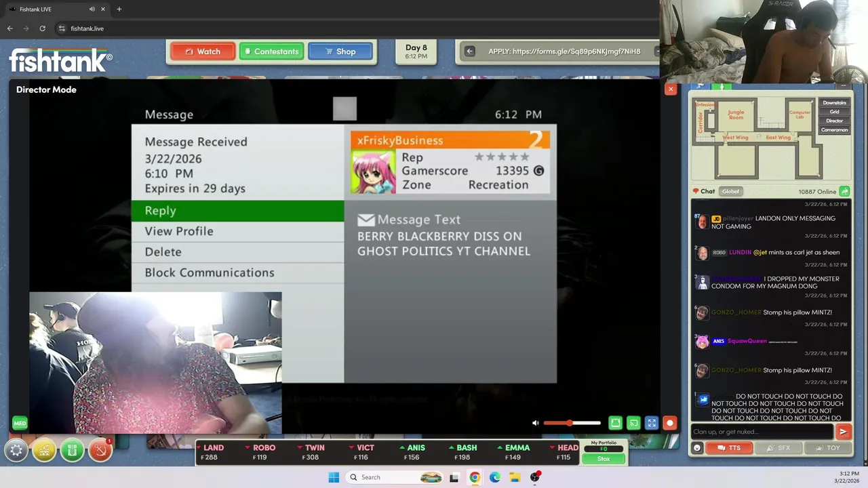Image resolution: width=868 pixels, height=488 pixels.
Task: Open the Shop page
Action: click(340, 52)
